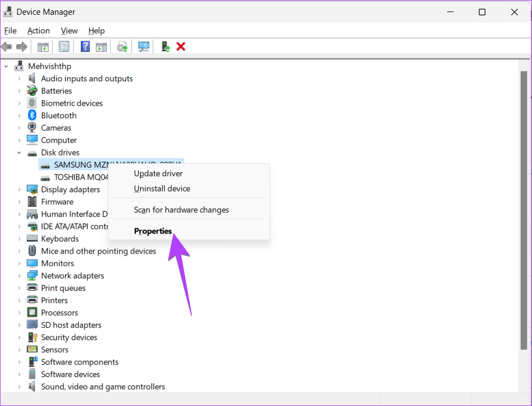The image size is (532, 406).
Task: Show/hide console tree toolbar icon
Action: (43, 47)
